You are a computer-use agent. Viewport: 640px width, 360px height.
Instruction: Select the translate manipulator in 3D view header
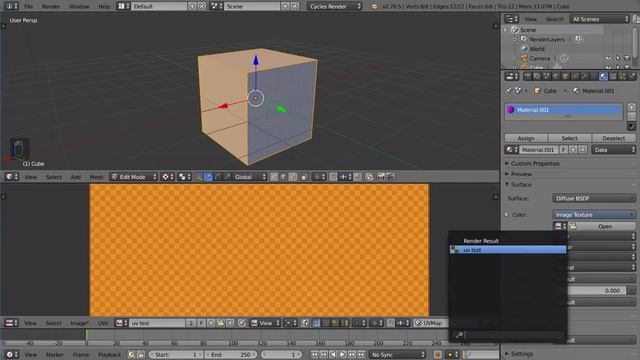(208, 177)
